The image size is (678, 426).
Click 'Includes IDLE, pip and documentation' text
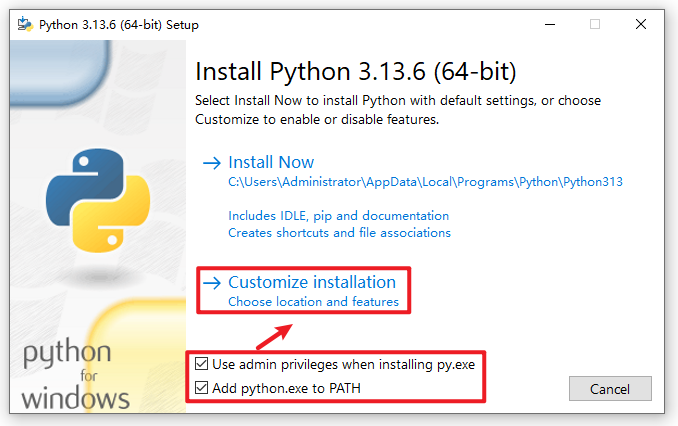click(338, 215)
